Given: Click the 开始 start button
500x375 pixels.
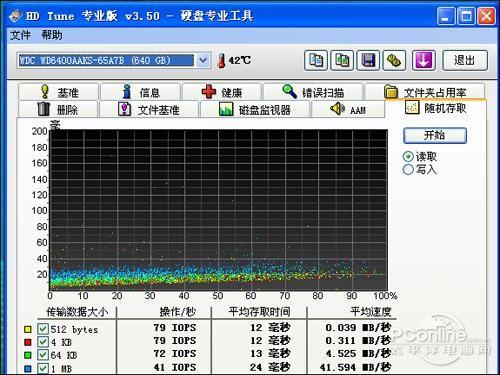Looking at the screenshot, I should 435,135.
